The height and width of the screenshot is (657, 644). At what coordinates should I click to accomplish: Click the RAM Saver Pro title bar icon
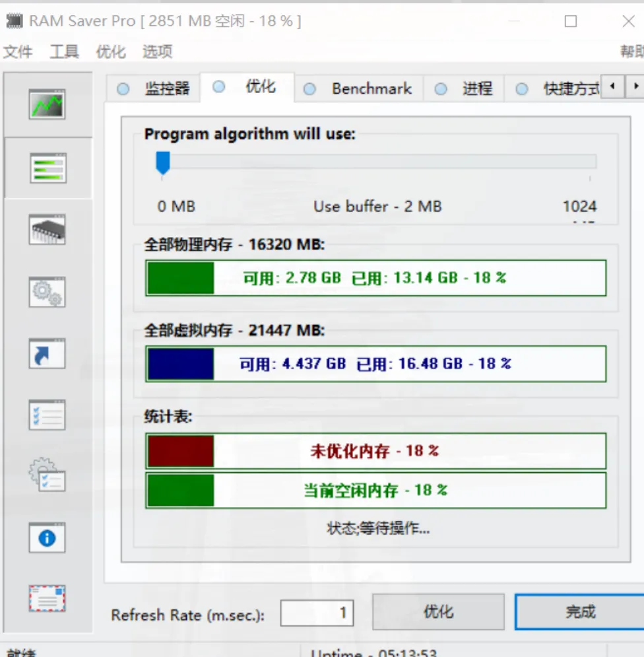tap(15, 20)
